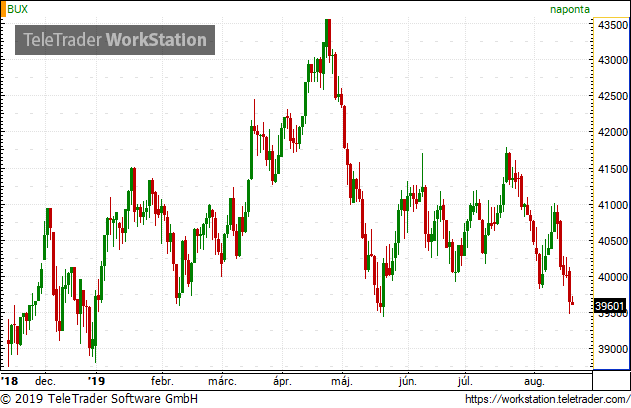Click the 40000 price axis label
This screenshot has height=408, width=631.
(612, 277)
